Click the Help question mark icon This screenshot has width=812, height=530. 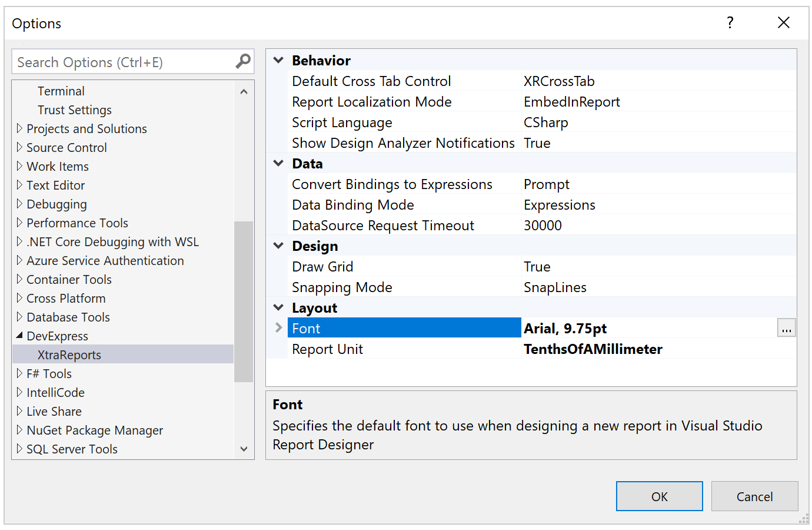click(730, 22)
